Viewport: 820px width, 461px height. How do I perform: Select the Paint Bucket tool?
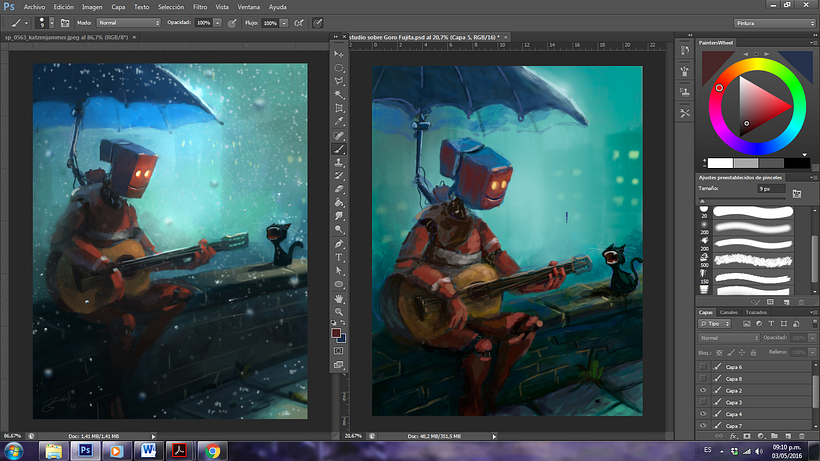click(x=339, y=203)
